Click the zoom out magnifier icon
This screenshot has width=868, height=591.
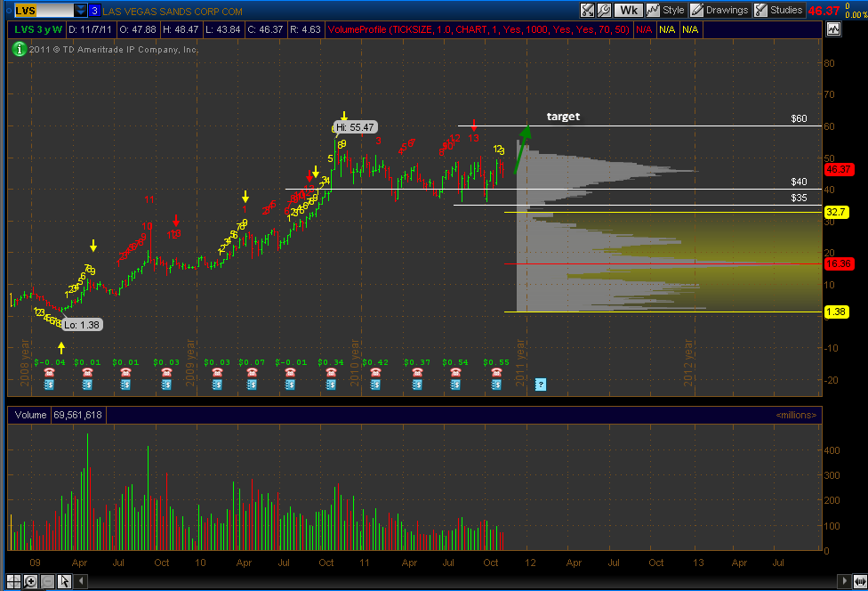pos(48,581)
